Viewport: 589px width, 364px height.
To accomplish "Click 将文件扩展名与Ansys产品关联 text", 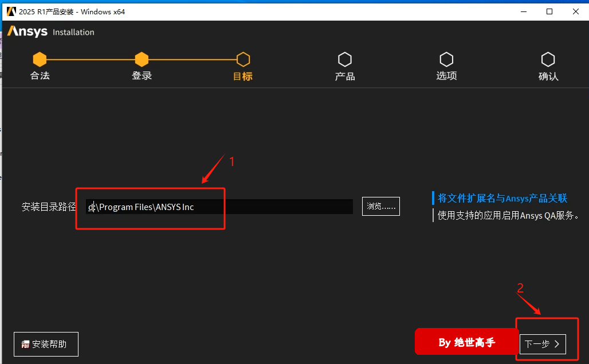I will click(x=502, y=198).
